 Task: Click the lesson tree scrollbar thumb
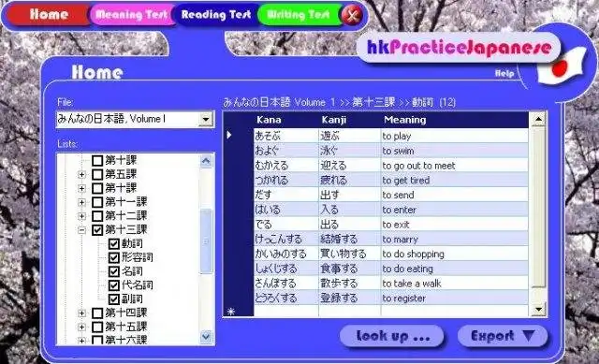point(206,241)
